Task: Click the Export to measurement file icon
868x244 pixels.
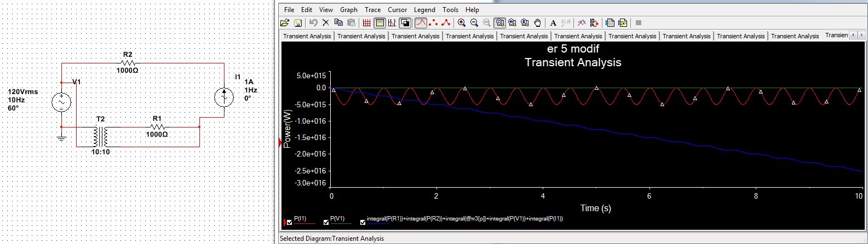Action: pos(623,22)
